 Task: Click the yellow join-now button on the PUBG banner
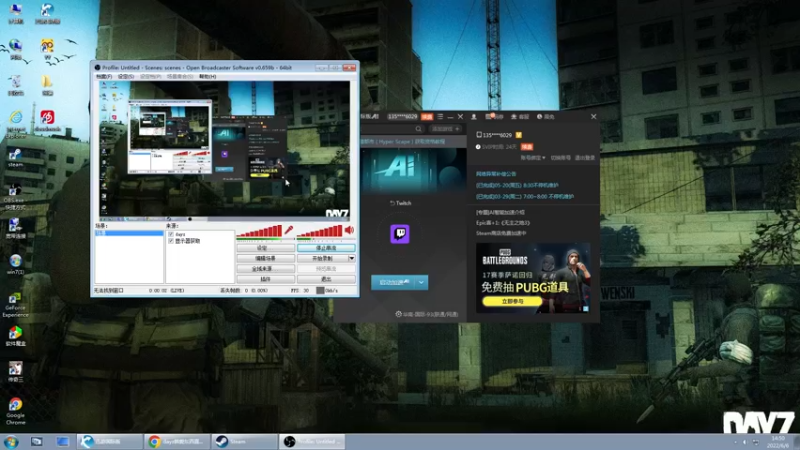click(x=512, y=302)
